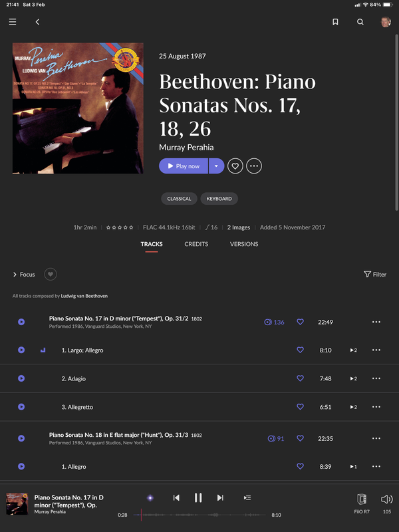399x532 pixels.
Task: Seek within the waveform progress bar
Action: click(x=199, y=515)
